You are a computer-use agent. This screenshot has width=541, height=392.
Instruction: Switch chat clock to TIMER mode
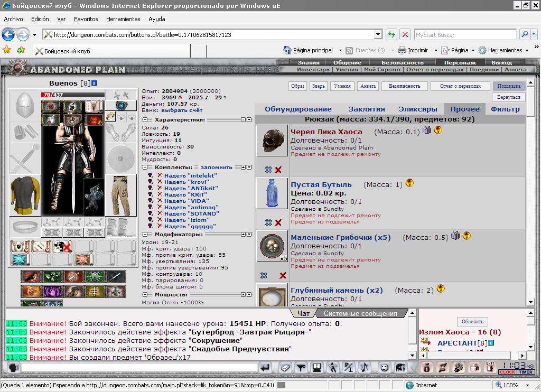coord(526,372)
